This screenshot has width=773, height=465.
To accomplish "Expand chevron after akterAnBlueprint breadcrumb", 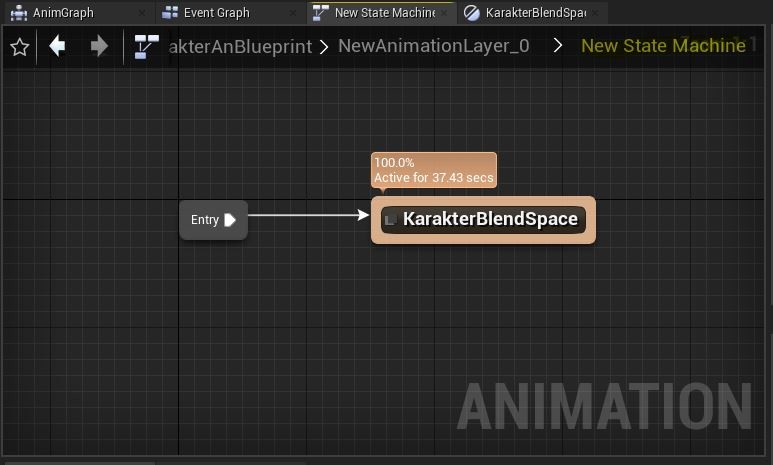I will click(x=324, y=47).
